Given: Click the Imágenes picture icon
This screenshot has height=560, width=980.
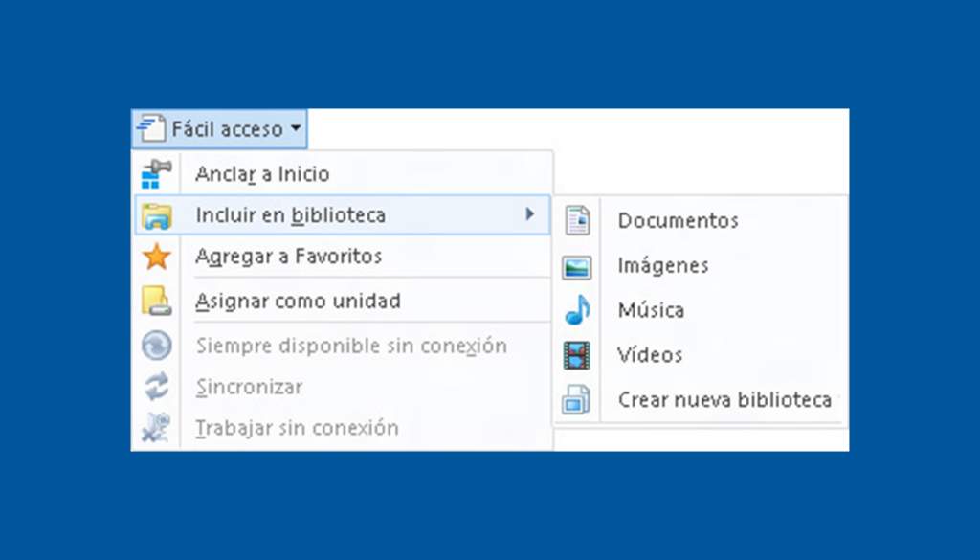Looking at the screenshot, I should tap(577, 265).
